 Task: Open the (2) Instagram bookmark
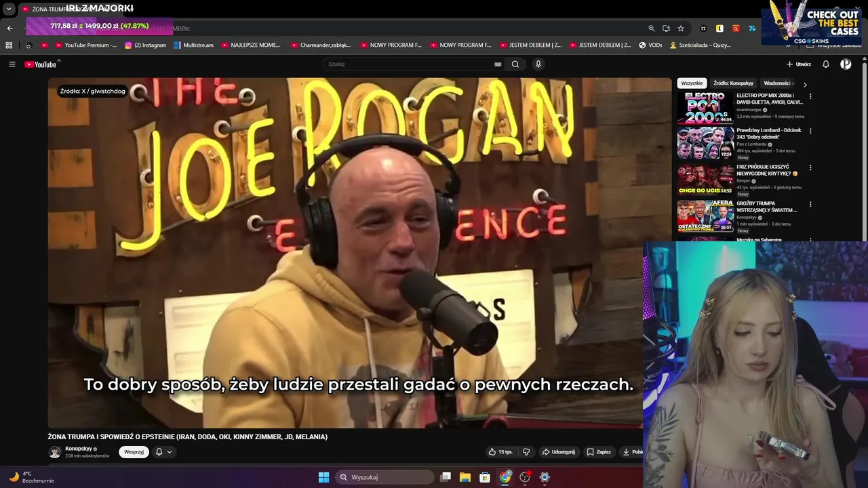click(145, 45)
